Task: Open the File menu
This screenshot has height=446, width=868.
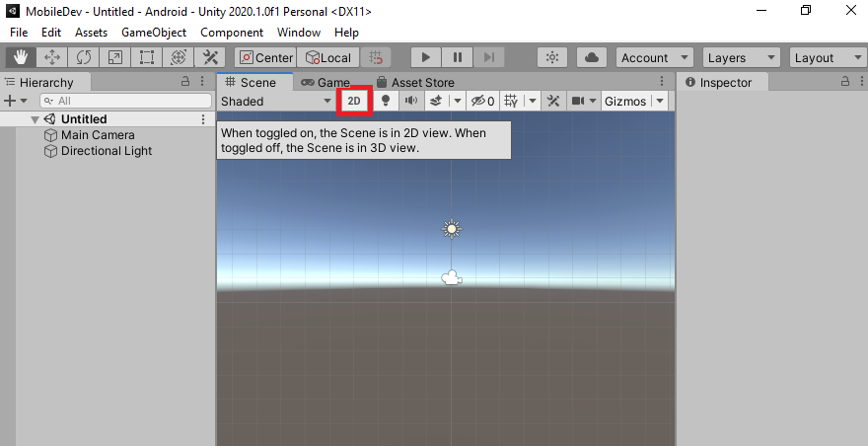Action: tap(19, 33)
